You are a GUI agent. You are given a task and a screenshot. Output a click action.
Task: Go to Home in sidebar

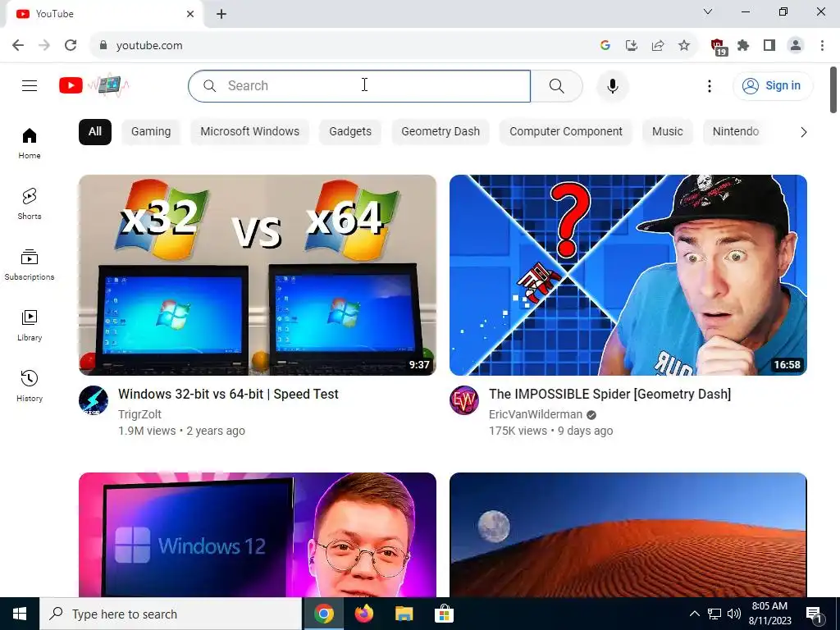click(30, 144)
